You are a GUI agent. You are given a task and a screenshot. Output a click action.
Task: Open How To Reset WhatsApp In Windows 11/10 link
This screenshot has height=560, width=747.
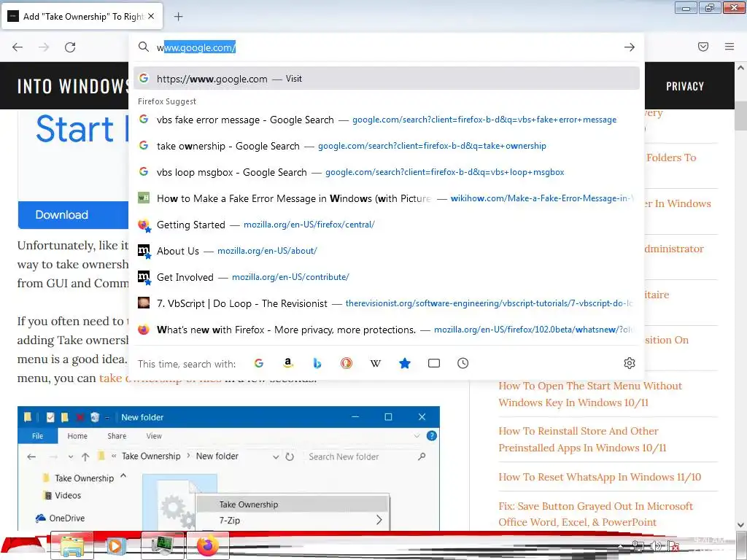600,477
